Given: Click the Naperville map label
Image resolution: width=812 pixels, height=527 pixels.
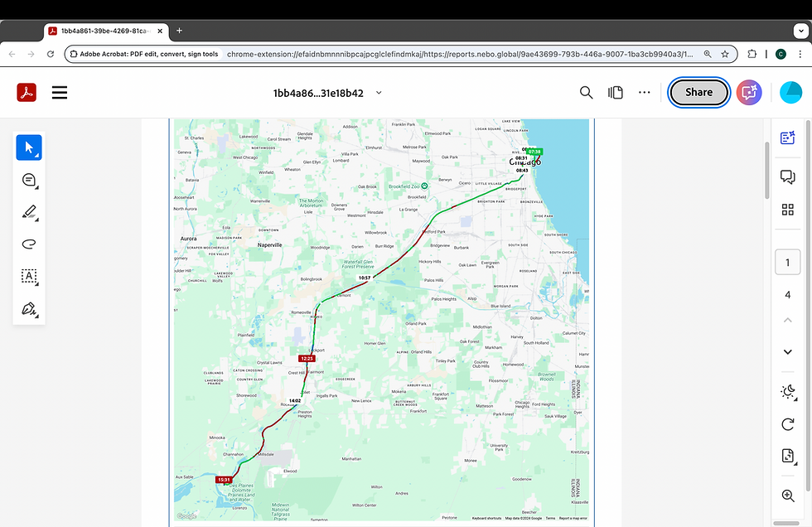Looking at the screenshot, I should 270,245.
